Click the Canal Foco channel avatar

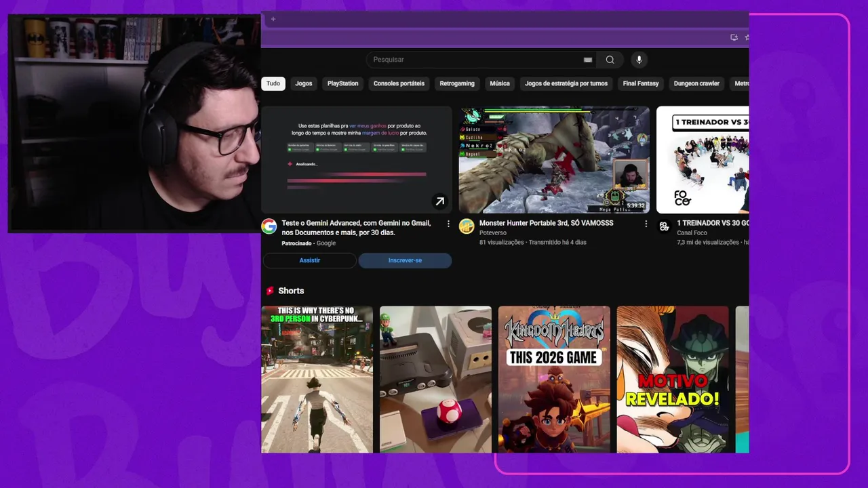[x=664, y=226]
